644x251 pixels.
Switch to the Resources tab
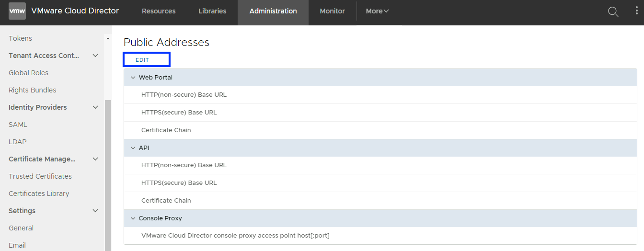(159, 11)
